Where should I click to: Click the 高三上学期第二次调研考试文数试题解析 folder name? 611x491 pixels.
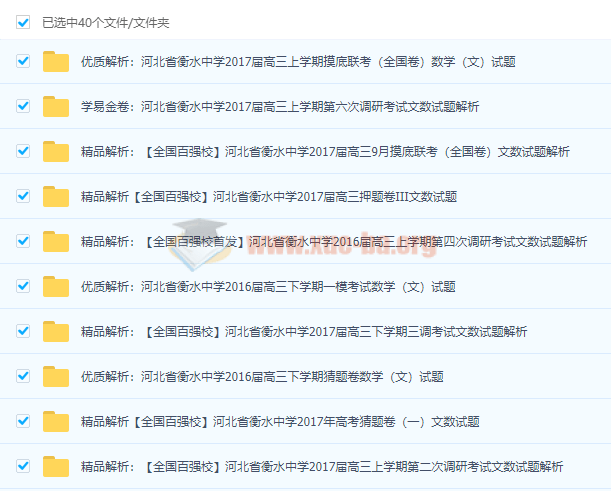click(321, 467)
